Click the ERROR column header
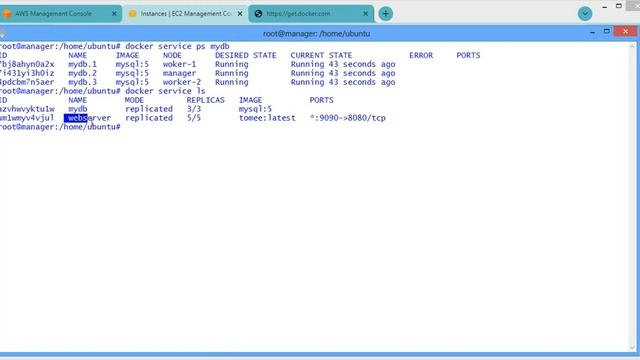The width and height of the screenshot is (640, 360). click(421, 55)
